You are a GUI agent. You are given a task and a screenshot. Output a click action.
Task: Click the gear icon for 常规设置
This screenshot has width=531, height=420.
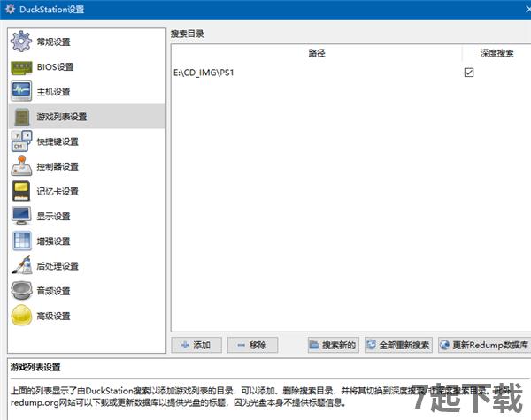pyautogui.click(x=21, y=42)
